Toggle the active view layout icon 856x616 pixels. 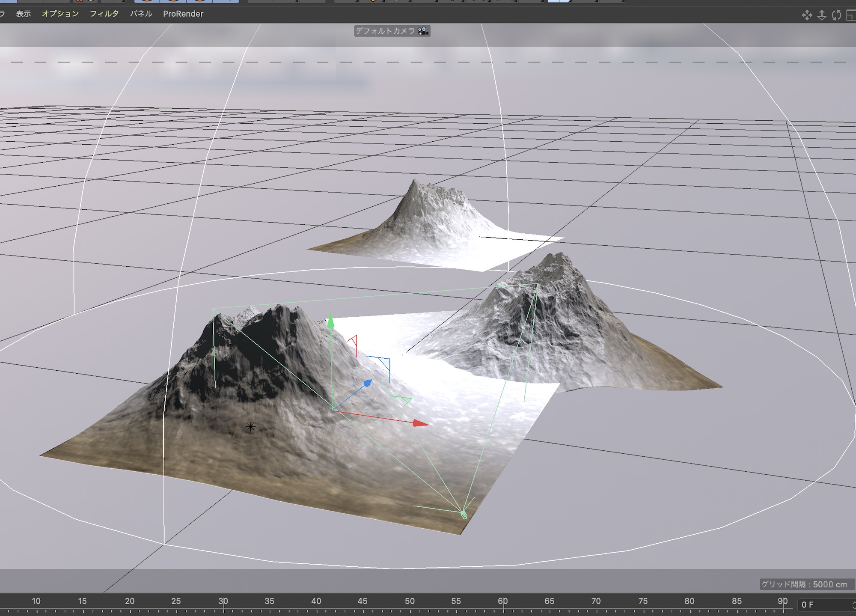851,15
